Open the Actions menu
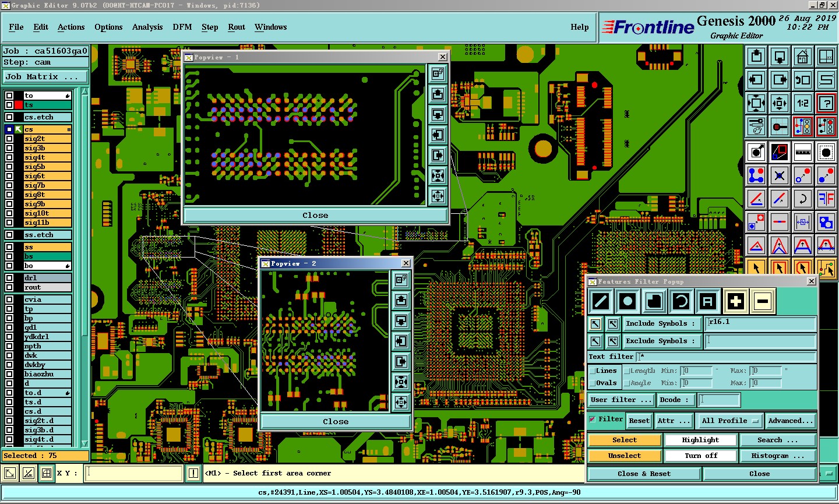839x504 pixels. (71, 27)
